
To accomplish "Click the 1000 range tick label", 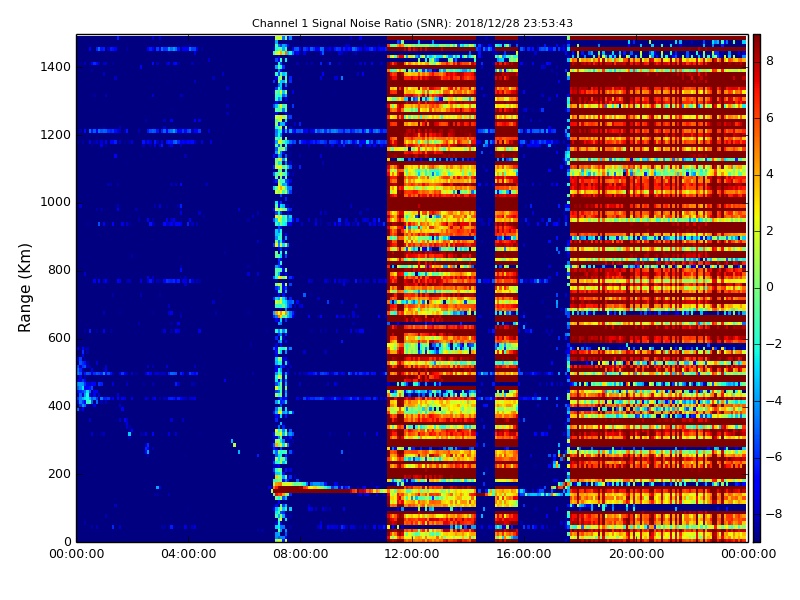I will [x=55, y=202].
